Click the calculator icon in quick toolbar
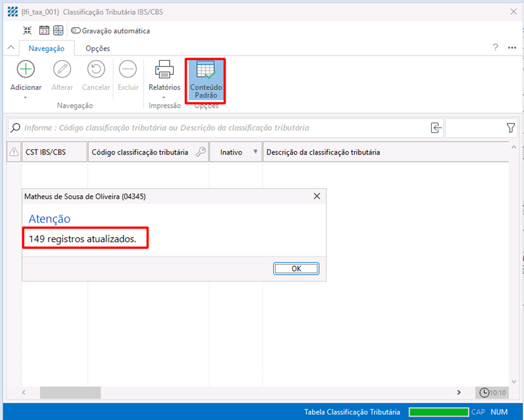524x420 pixels. (x=58, y=30)
